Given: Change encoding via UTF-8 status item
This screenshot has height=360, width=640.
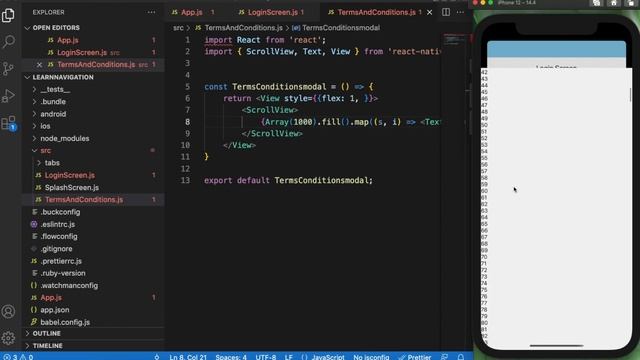Looking at the screenshot, I should click(x=266, y=357).
